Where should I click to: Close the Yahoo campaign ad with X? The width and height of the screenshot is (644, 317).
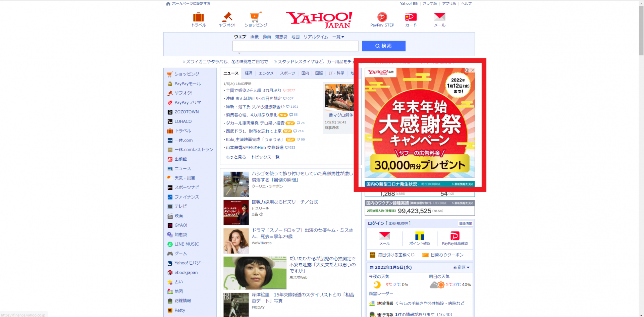[473, 70]
